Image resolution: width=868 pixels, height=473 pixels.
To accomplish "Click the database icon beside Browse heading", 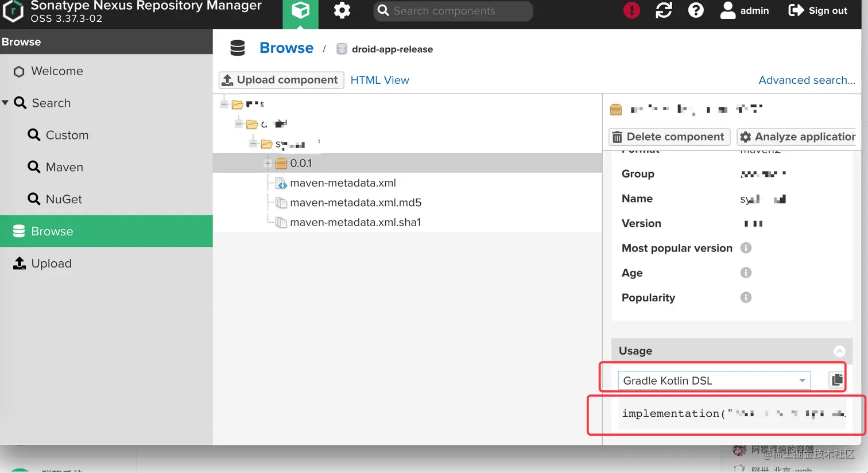I will click(238, 48).
